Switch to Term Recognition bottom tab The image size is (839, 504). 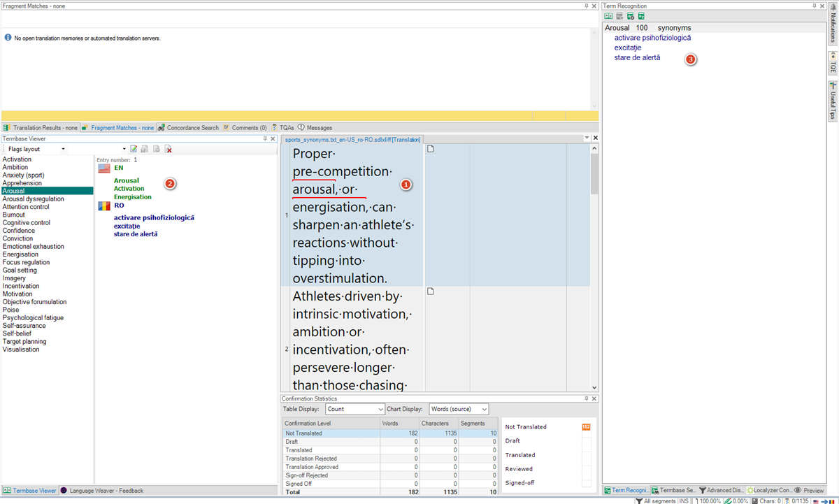[x=626, y=491]
